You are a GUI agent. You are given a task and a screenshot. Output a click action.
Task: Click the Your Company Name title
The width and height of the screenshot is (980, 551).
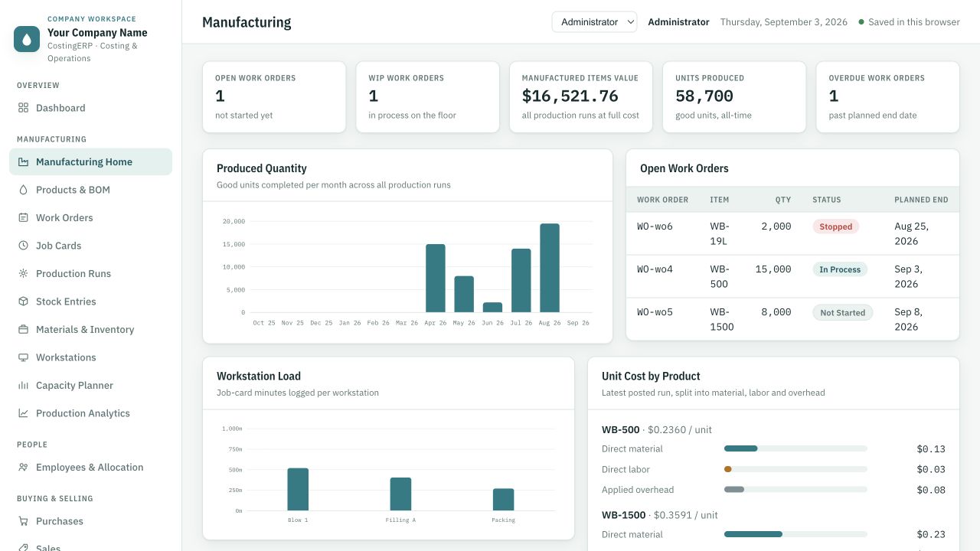click(x=97, y=33)
